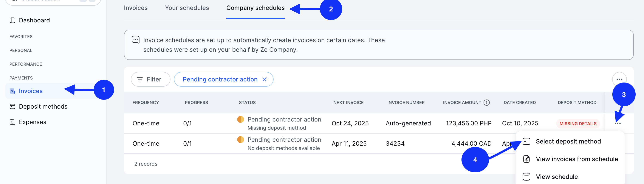
Task: Open the table's more options menu
Action: pyautogui.click(x=619, y=79)
